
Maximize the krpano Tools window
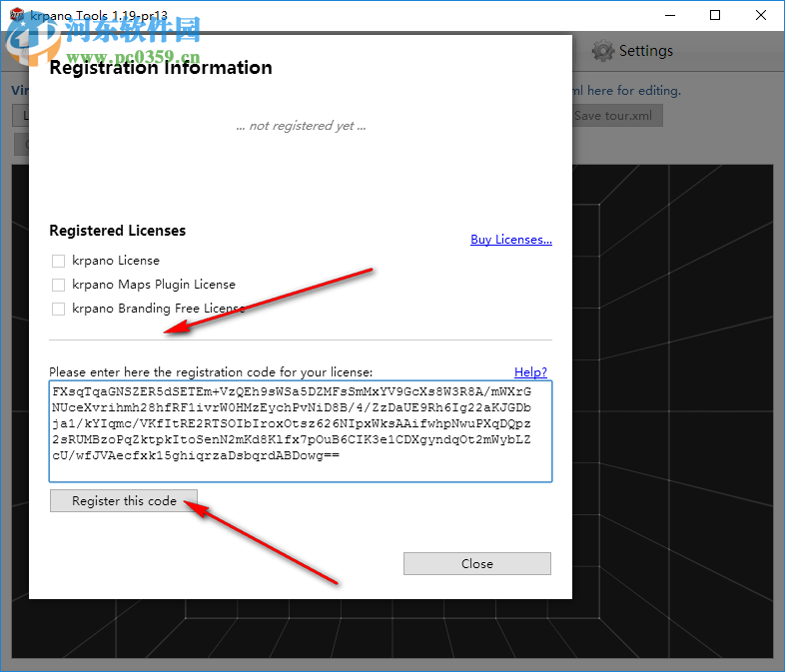pos(715,16)
